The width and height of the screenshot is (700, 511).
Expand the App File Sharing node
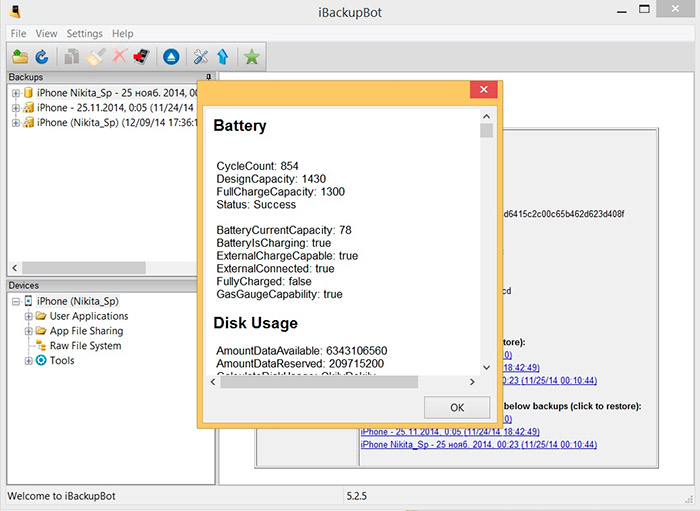click(x=29, y=331)
